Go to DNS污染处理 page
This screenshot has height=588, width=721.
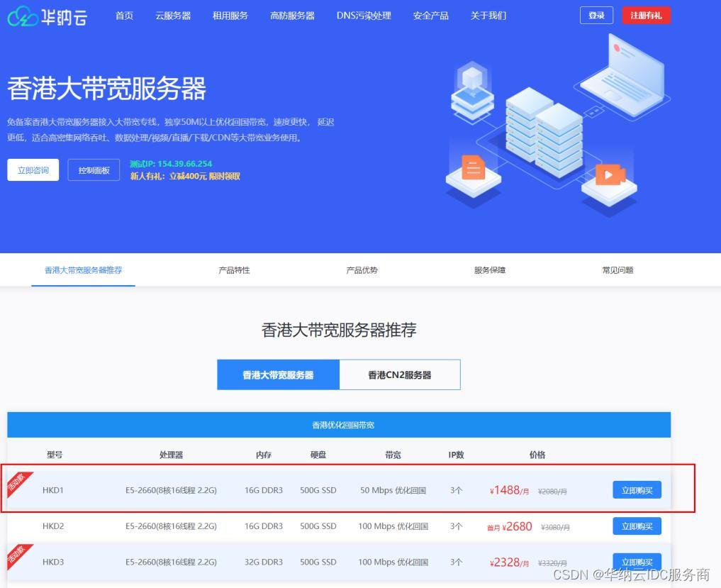(364, 16)
